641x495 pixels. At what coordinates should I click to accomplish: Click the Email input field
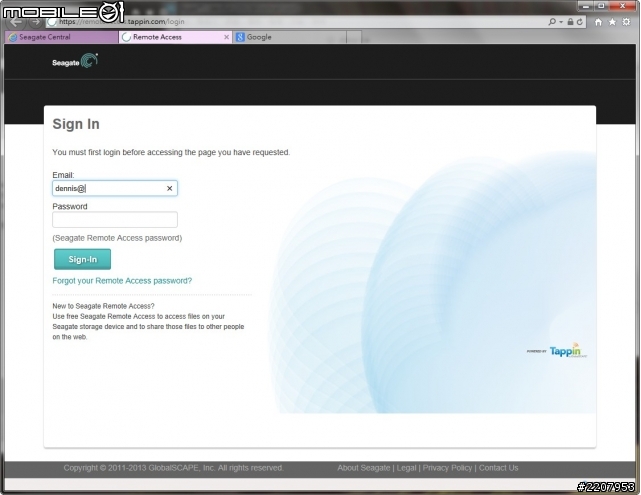[115, 188]
